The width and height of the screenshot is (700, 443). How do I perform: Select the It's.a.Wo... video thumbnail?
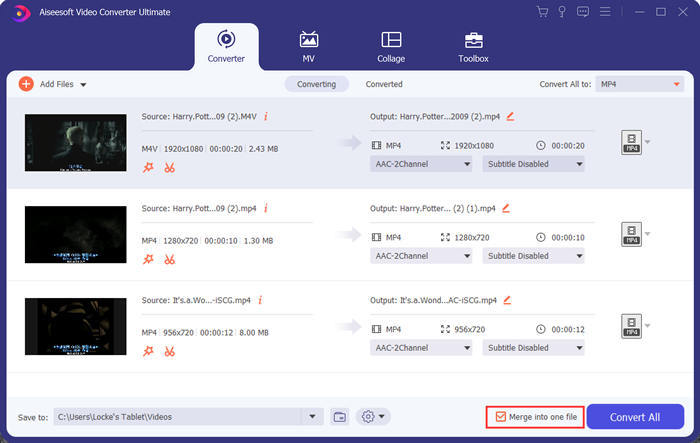coord(75,326)
